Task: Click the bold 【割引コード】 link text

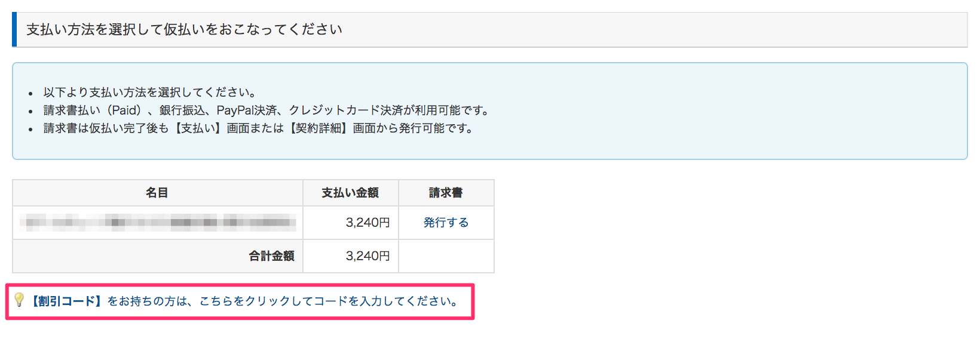Action: click(x=67, y=301)
